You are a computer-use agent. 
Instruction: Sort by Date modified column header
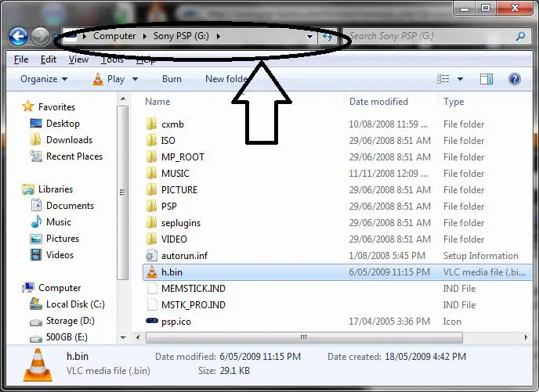point(378,102)
